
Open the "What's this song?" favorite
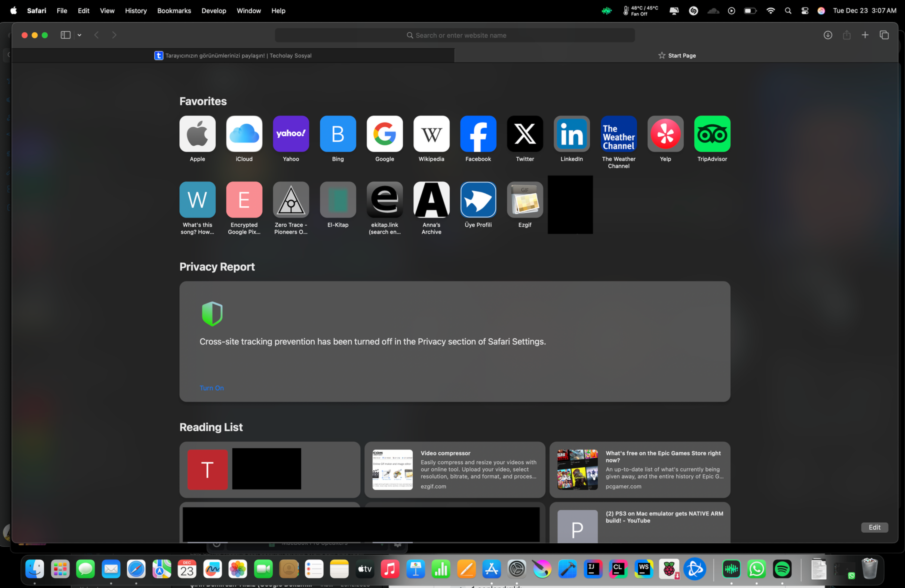click(197, 199)
